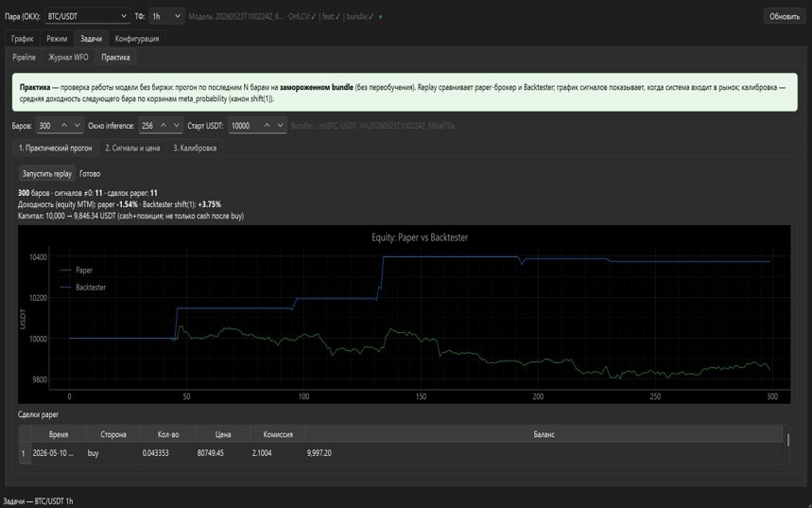
Task: Decrease Окно inference with down arrow
Action: (177, 126)
